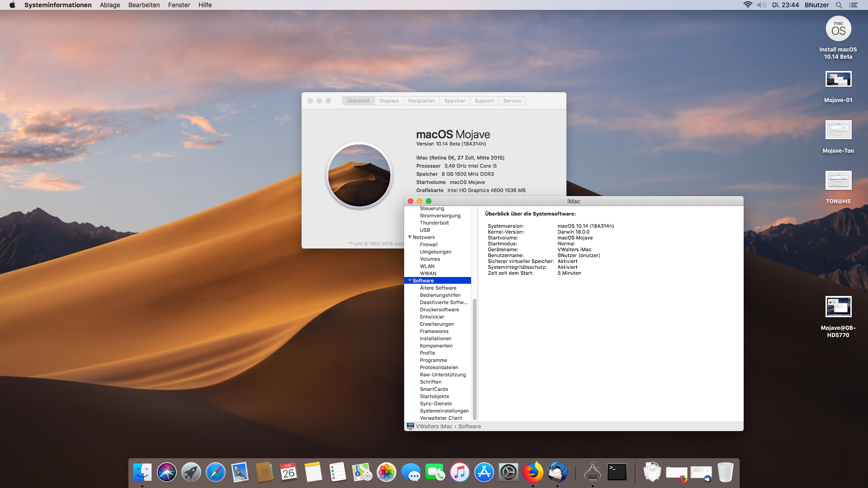
Task: Open the Fenster menu
Action: (179, 5)
